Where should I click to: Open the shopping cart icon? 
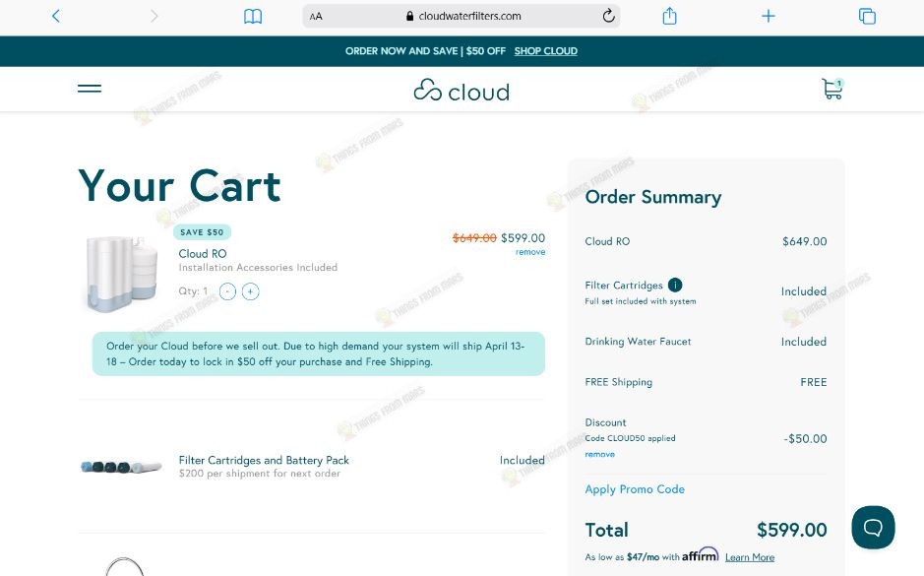[832, 89]
